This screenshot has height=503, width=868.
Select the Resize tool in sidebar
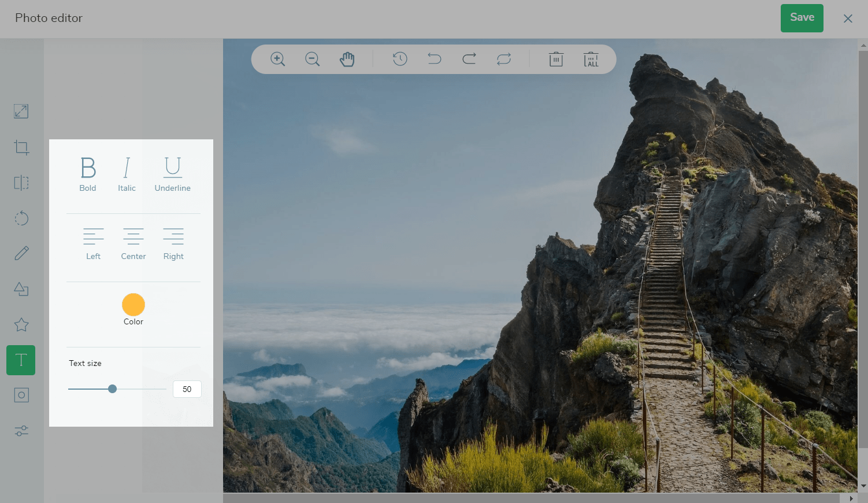(x=21, y=111)
